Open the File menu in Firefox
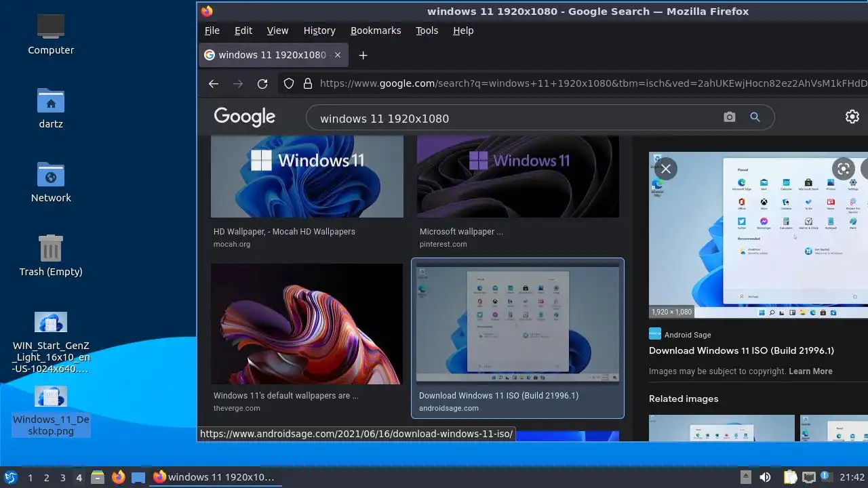 coord(212,30)
